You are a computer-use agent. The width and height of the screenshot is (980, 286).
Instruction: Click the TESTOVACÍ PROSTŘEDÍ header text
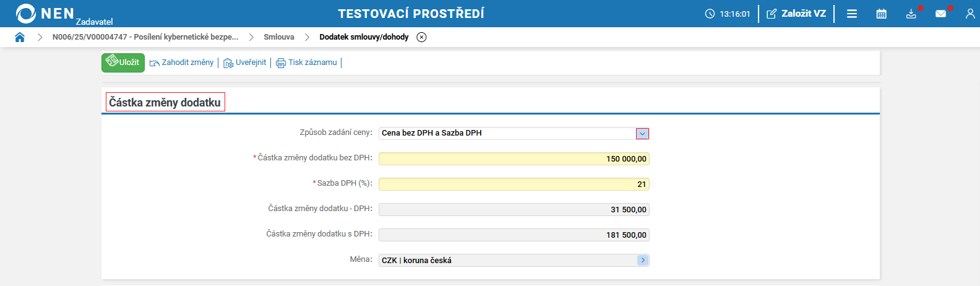pos(411,14)
